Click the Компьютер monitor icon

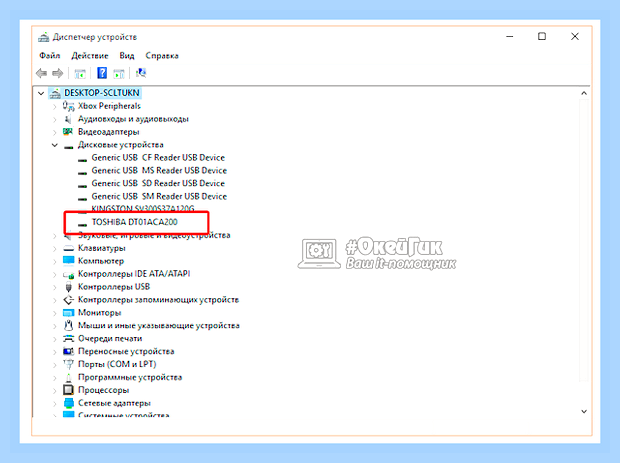(68, 261)
